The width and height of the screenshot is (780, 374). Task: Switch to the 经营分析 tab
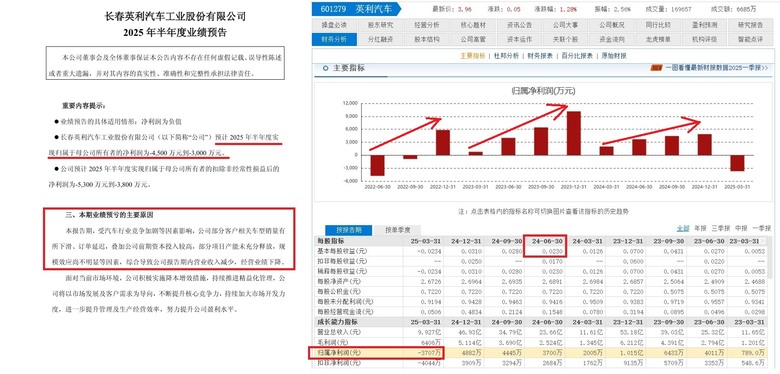coord(427,25)
